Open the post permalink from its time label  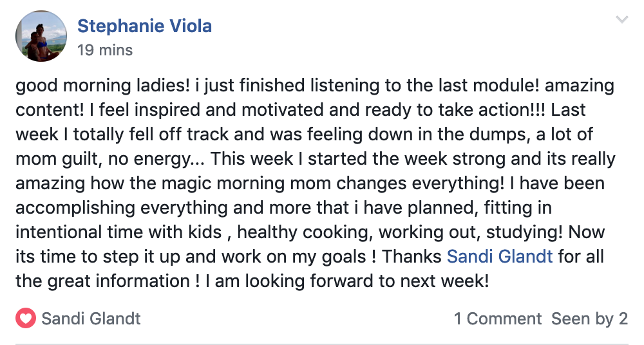(x=105, y=50)
